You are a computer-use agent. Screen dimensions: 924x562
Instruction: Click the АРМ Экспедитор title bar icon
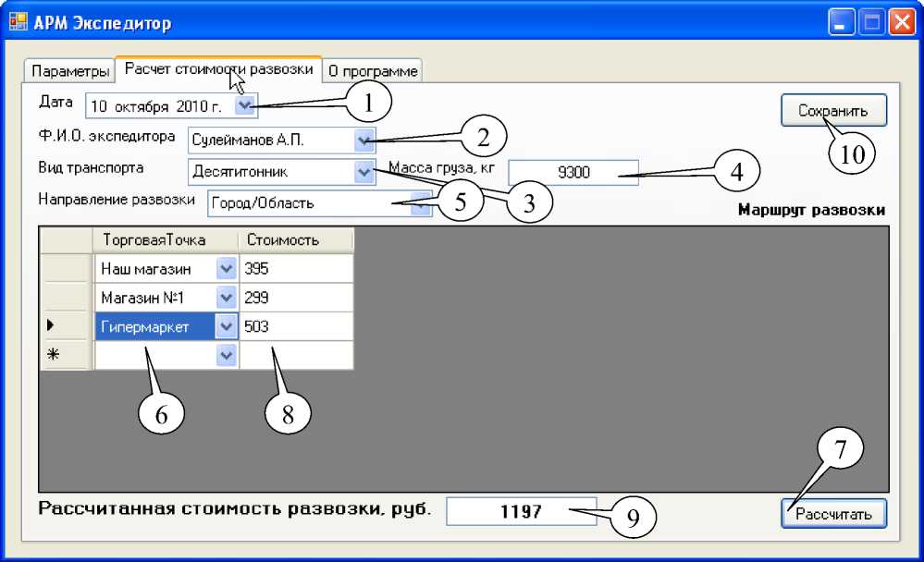point(18,22)
